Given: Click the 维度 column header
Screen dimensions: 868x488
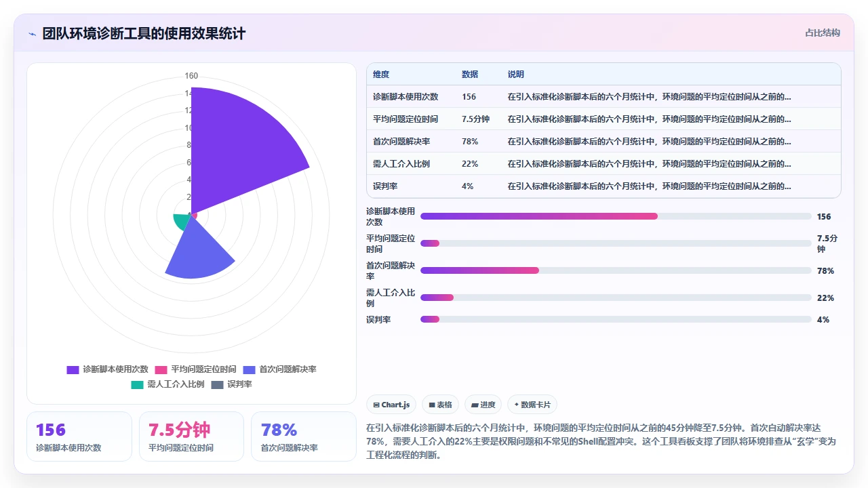Looking at the screenshot, I should (x=381, y=75).
